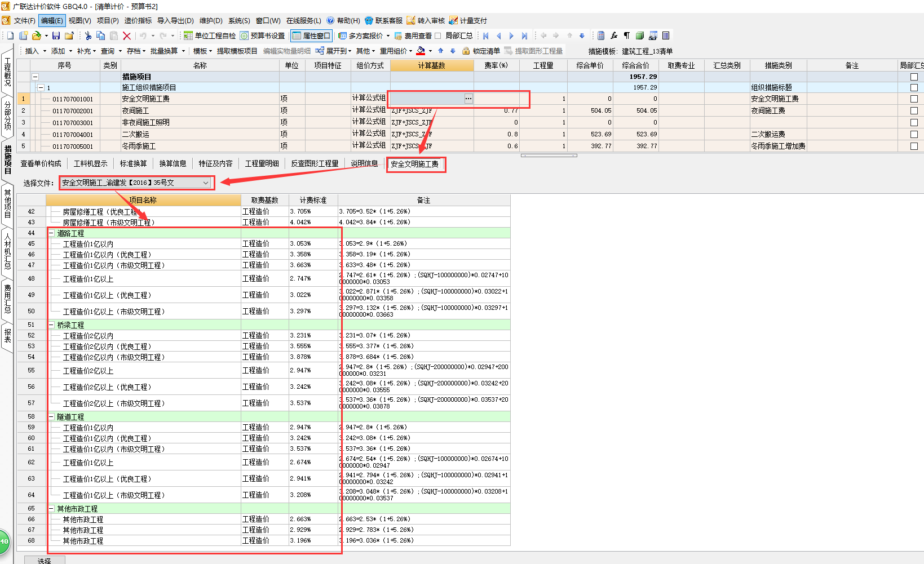Screen dimensions: 924x564
Task: Click the paint bucket fill color icon
Action: pos(421,51)
